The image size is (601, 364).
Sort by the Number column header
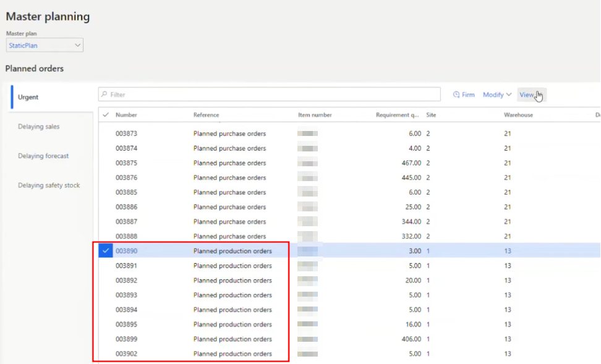[126, 115]
